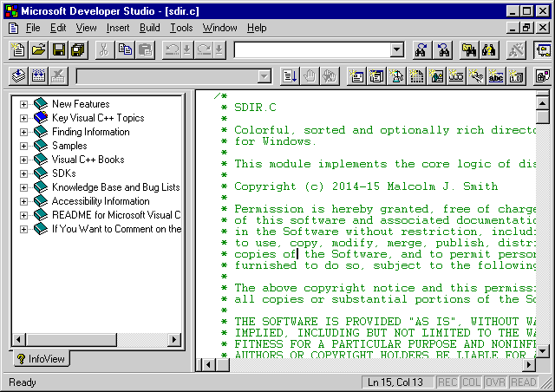Click the New Version resource icon

tap(516, 76)
